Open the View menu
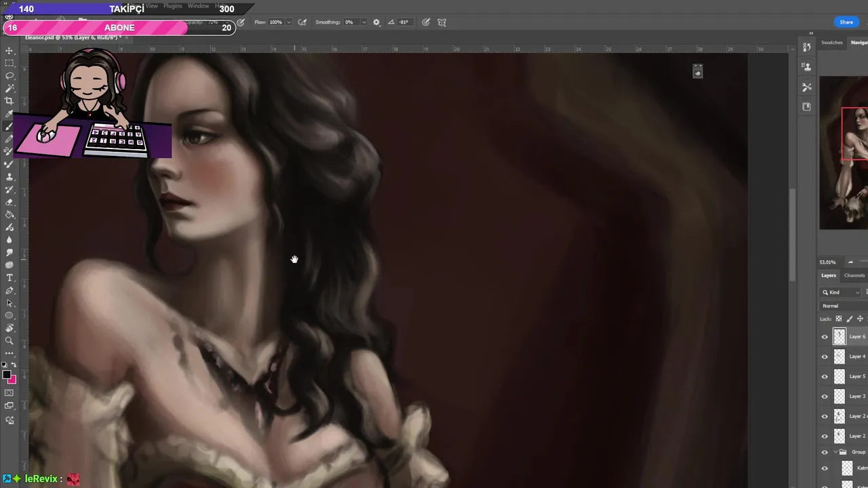The image size is (868, 488). tap(152, 6)
